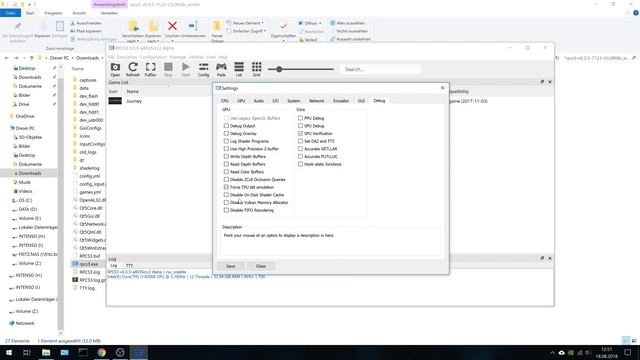
Task: Select the shaderlog folder in Explorer
Action: (89, 168)
